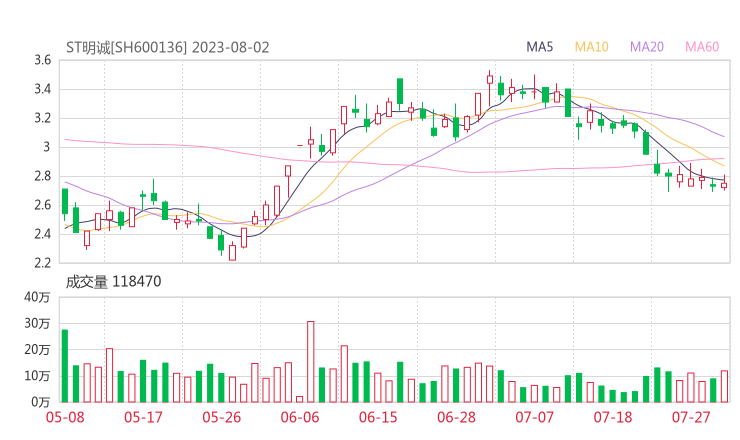Click the 2.8 price axis value
Screen dimensions: 740x440
pos(42,176)
